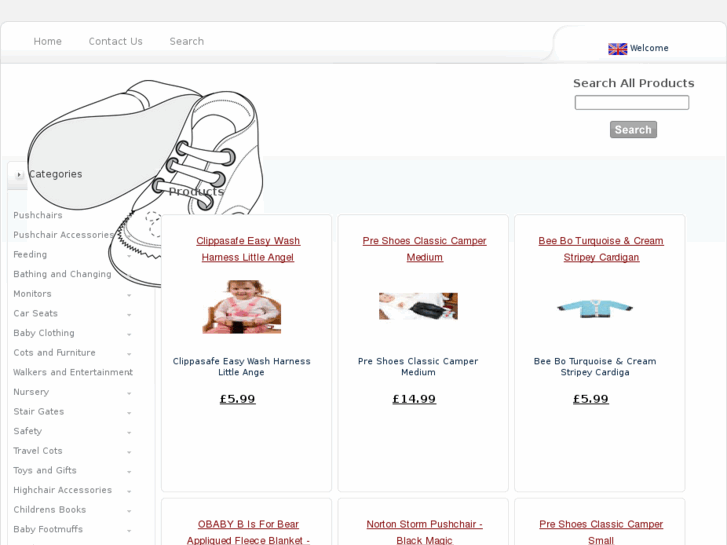Open the Bee Bo cardigan thumbnail
Viewport: 727px width, 545px height.
point(595,307)
